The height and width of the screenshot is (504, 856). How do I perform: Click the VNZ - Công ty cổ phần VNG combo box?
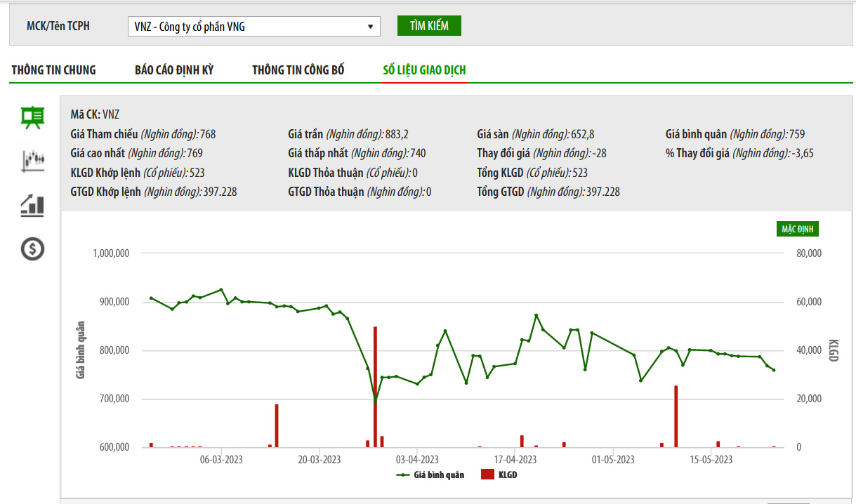tap(249, 27)
